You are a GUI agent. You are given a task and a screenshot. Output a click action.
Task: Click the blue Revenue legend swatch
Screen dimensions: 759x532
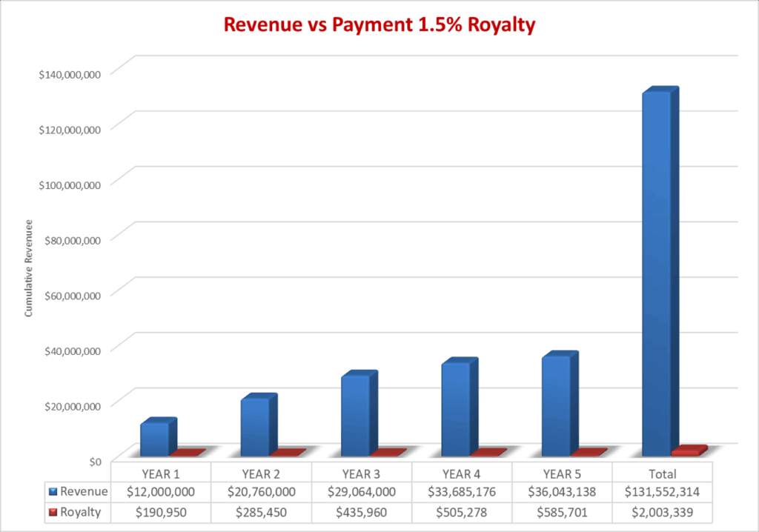point(53,491)
